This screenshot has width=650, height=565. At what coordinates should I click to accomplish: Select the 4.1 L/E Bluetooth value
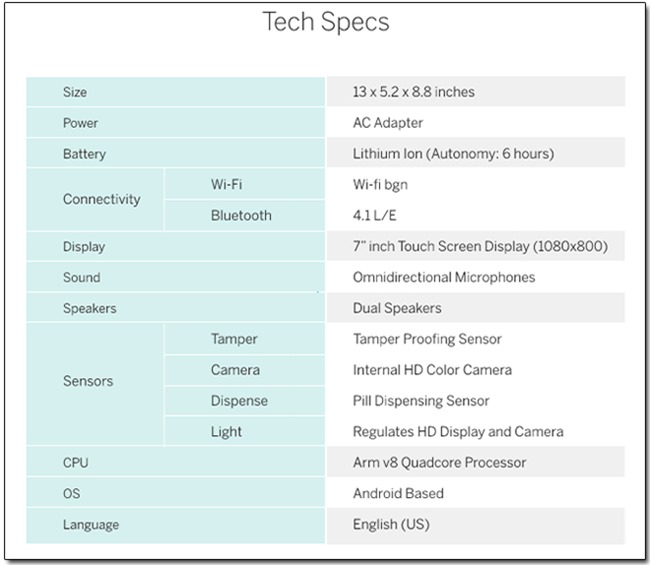[x=374, y=216]
